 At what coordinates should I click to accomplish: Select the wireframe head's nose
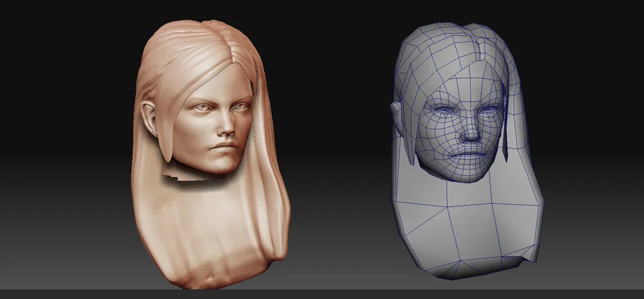[472, 133]
